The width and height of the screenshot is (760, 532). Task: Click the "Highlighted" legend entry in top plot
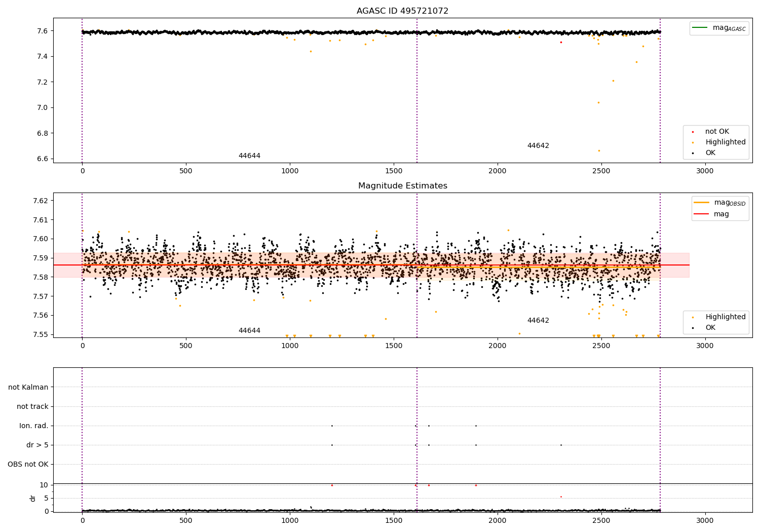click(718, 142)
